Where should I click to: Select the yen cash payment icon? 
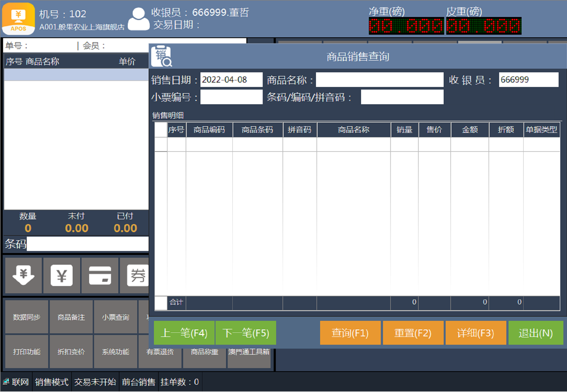tap(62, 275)
